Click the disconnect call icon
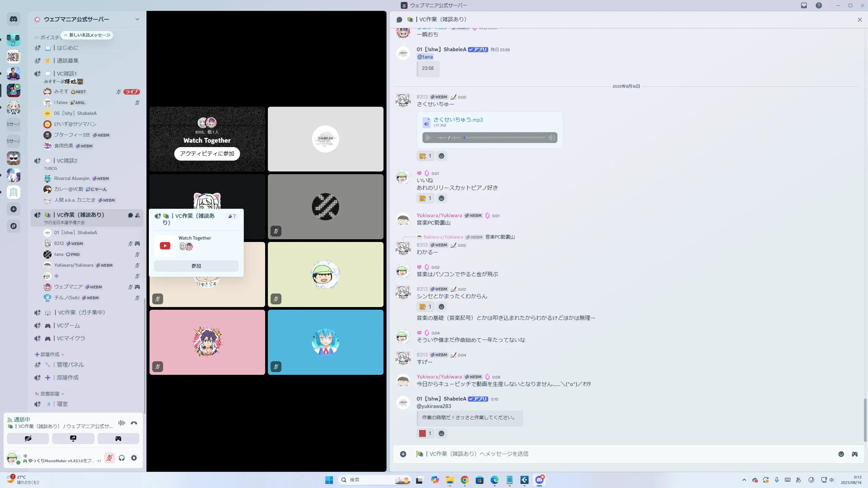 click(x=134, y=423)
